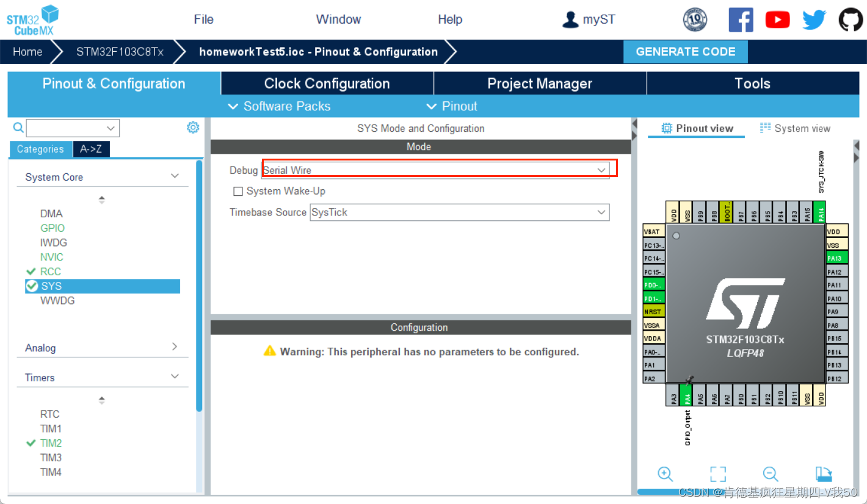The image size is (867, 504).
Task: Open the Pinout dropdown menu
Action: coord(452,106)
